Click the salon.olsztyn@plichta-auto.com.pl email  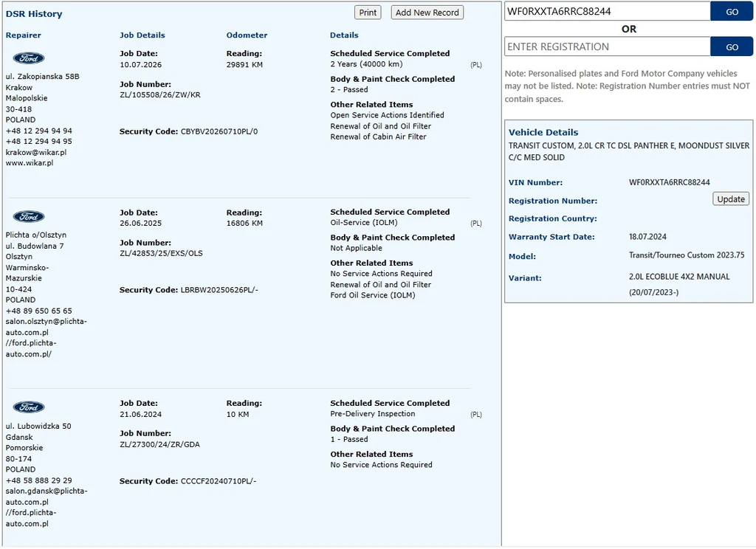47,328
